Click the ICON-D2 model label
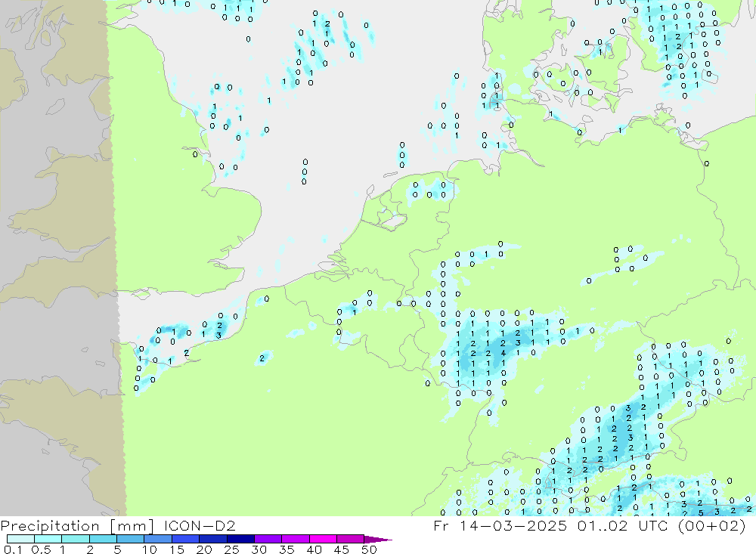The width and height of the screenshot is (756, 554). point(199,525)
